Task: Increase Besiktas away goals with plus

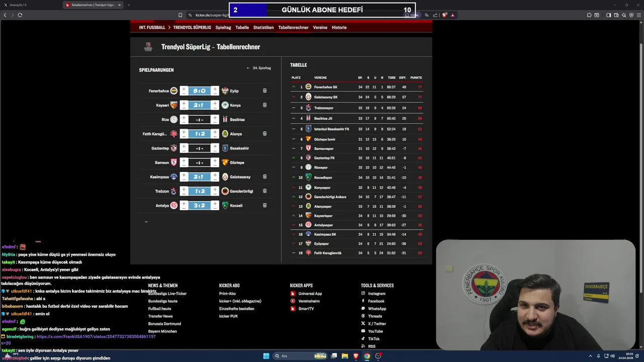Action: 215,118
